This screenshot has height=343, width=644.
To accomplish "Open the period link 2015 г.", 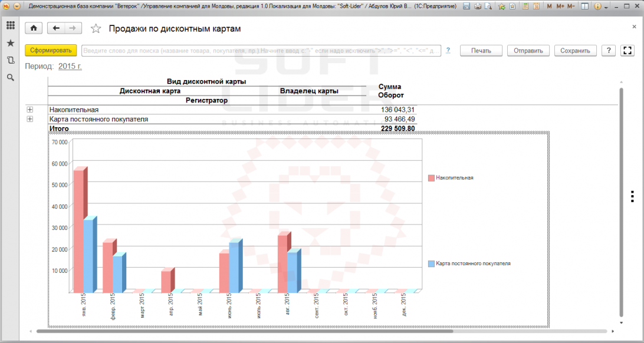I will 70,66.
